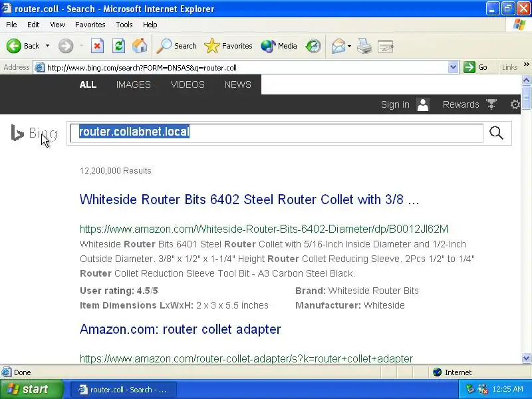This screenshot has width=532, height=399.
Task: Open the Mail dropdown arrow
Action: [350, 46]
